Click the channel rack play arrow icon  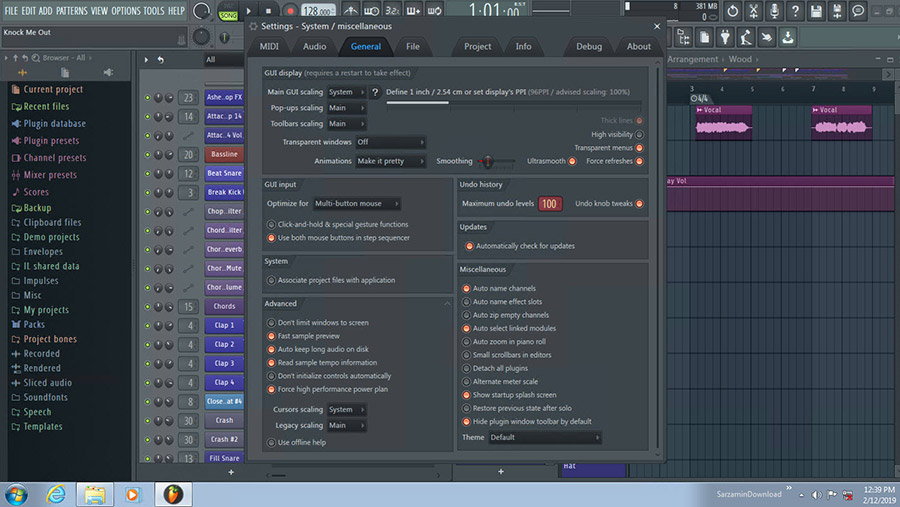146,60
